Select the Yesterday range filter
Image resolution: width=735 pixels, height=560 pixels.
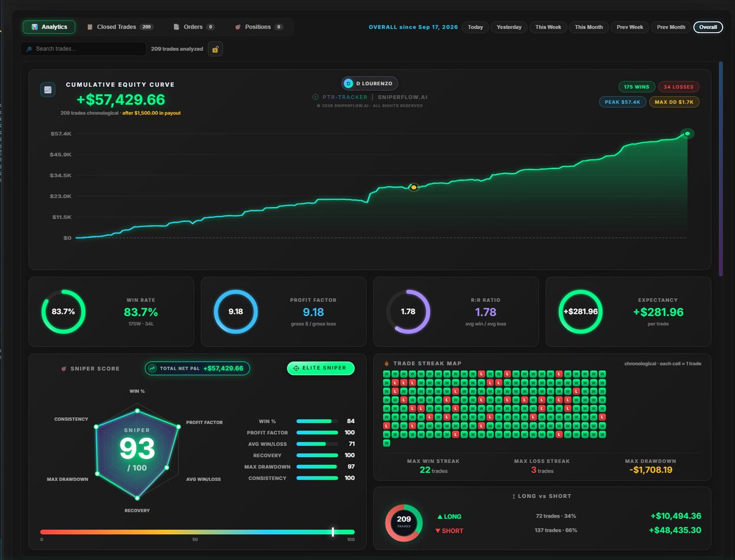(509, 27)
